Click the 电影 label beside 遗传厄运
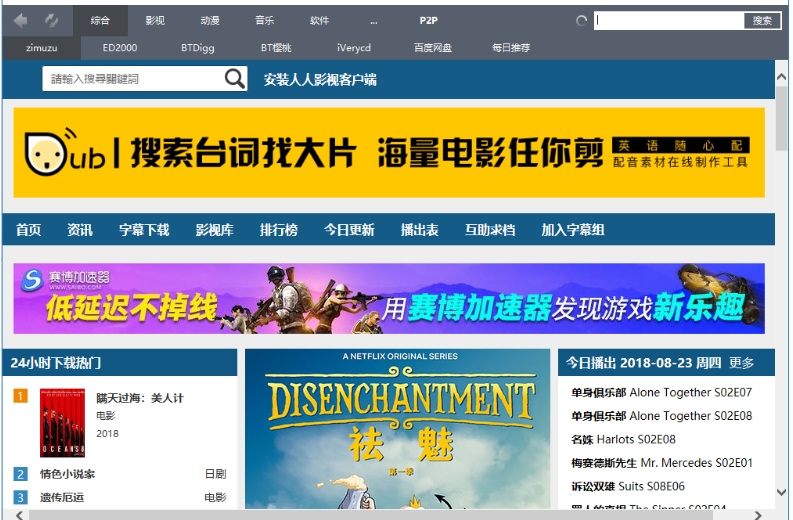This screenshot has height=520, width=793. (x=215, y=497)
